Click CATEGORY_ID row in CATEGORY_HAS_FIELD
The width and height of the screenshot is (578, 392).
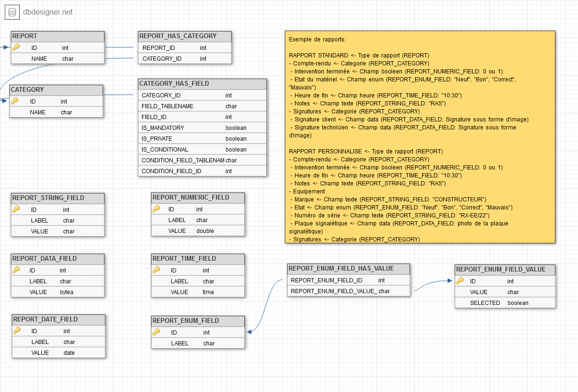[202, 95]
